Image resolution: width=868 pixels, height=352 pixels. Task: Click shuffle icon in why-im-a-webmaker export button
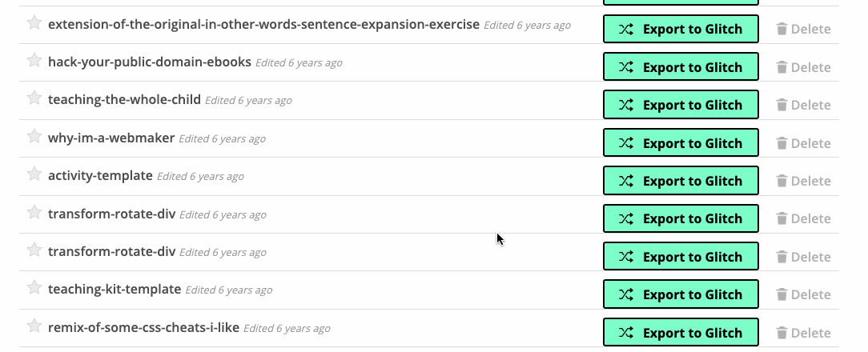(626, 142)
